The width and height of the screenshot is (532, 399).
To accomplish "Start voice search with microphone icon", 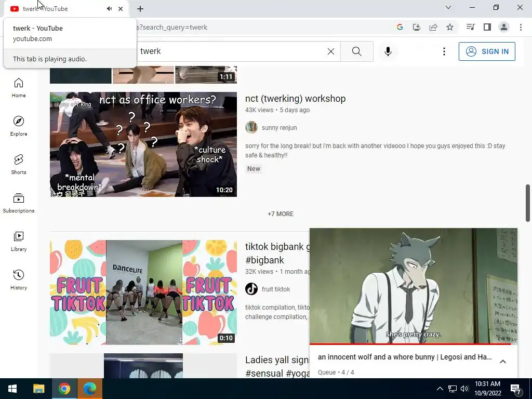I will (388, 51).
